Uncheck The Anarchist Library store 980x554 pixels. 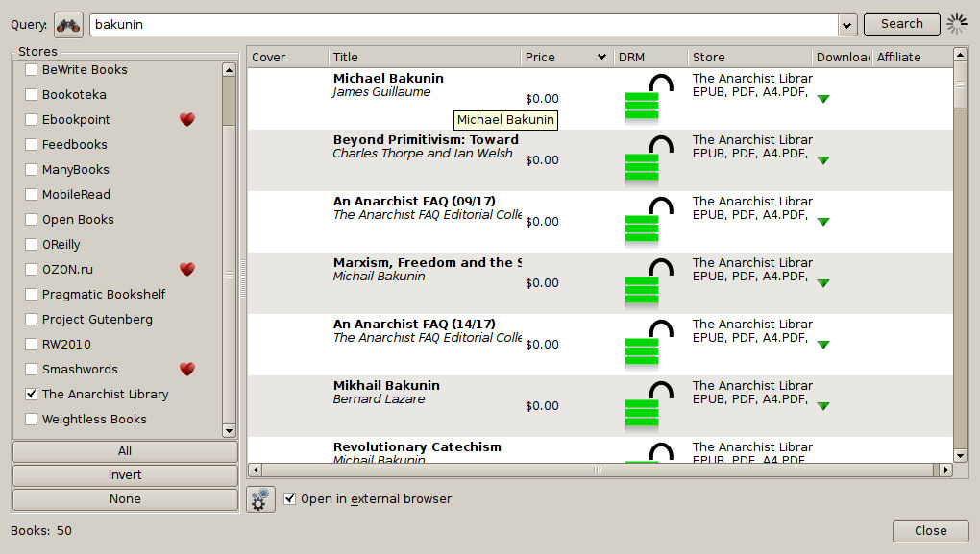pos(31,394)
